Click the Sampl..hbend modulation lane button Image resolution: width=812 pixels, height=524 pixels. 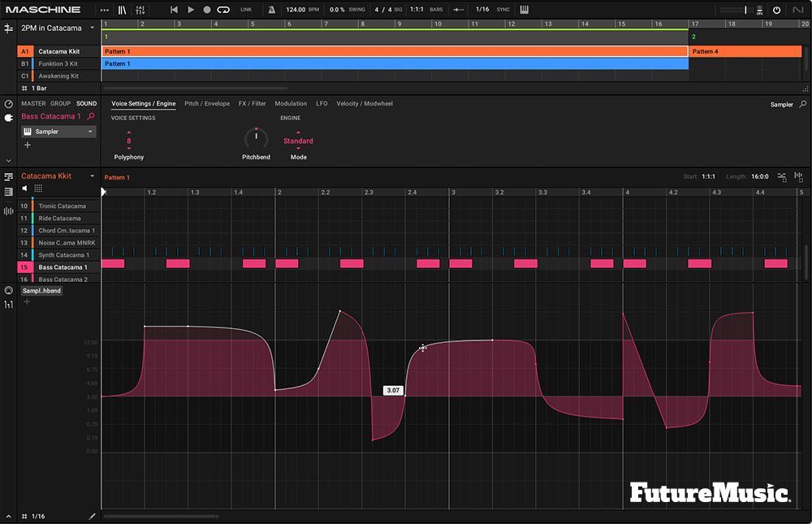coord(41,290)
